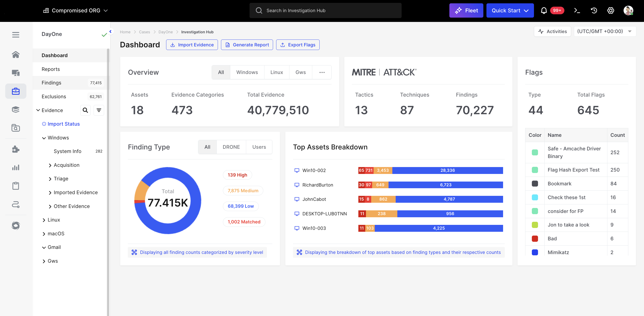Open the Evidence filter icon
Image resolution: width=644 pixels, height=316 pixels.
click(x=99, y=110)
